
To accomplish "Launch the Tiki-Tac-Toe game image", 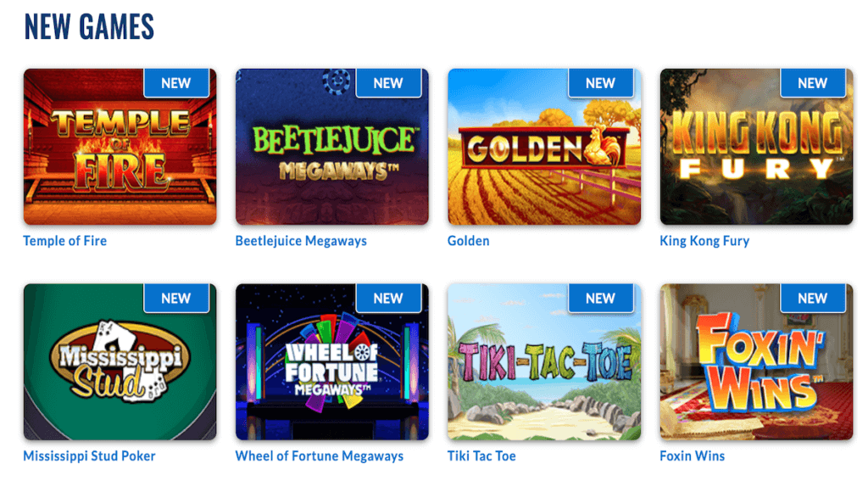I will 544,362.
